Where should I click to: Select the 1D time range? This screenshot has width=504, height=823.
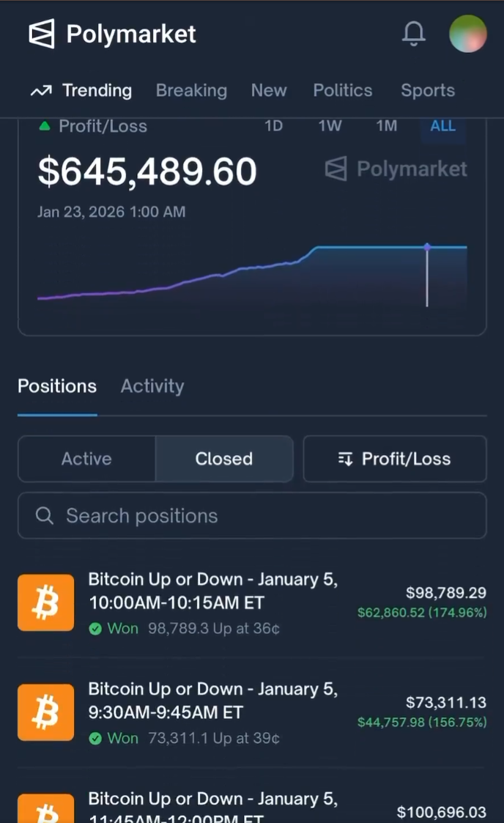click(273, 126)
